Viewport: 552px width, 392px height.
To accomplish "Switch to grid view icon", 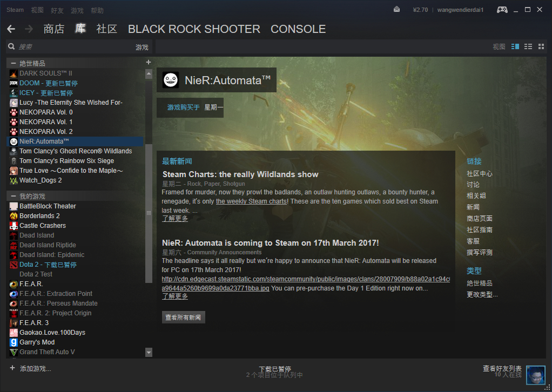I will click(541, 46).
